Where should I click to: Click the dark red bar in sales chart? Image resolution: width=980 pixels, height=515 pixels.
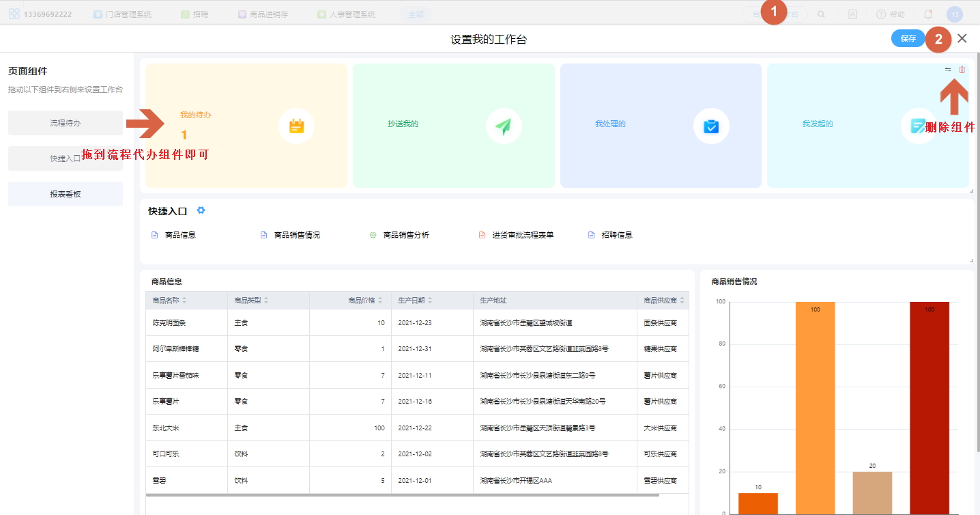[x=929, y=410]
